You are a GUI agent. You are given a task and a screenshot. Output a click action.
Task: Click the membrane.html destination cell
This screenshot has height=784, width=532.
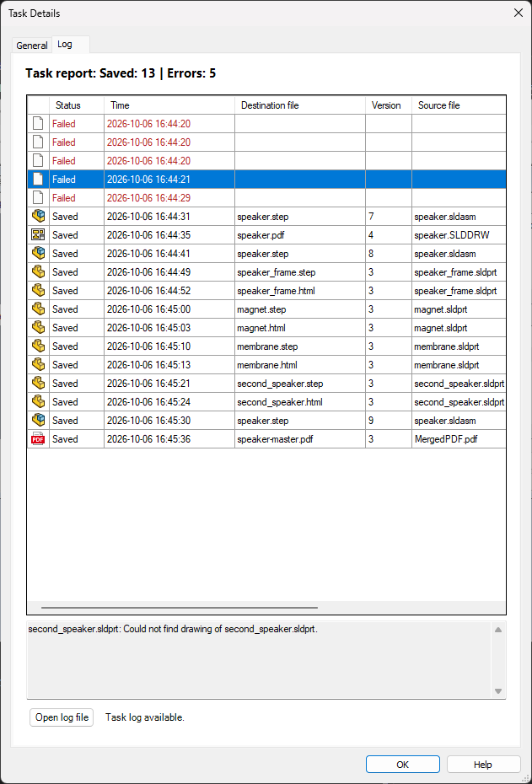pyautogui.click(x=300, y=364)
